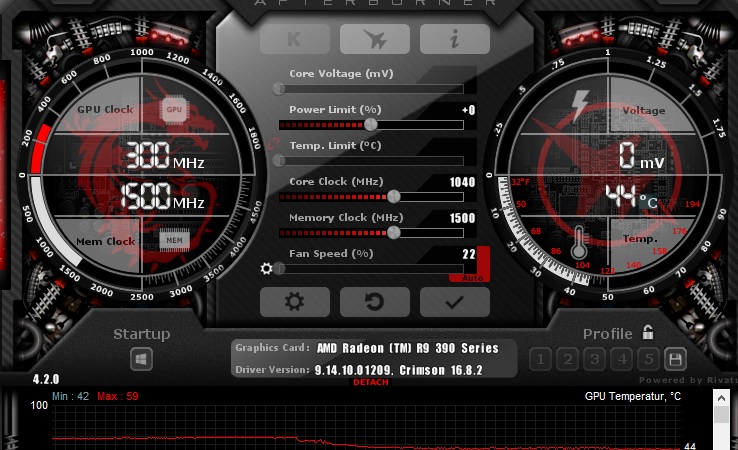Click the fan speed gear icon
Screen dimensions: 738x450
pos(266,268)
